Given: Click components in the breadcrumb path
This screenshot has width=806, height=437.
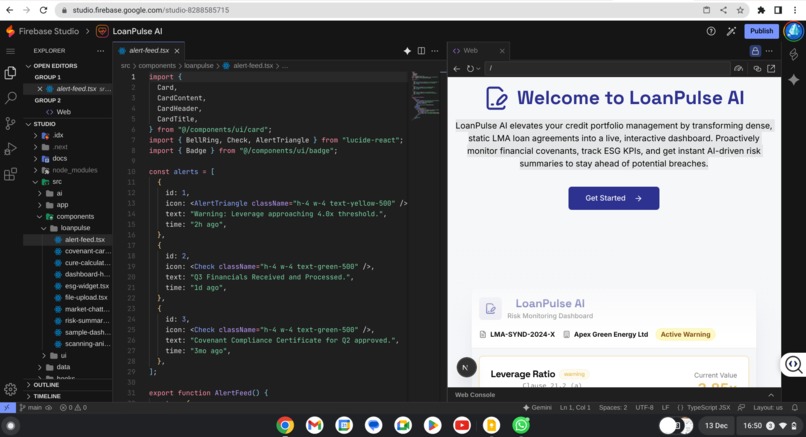Looking at the screenshot, I should point(157,66).
